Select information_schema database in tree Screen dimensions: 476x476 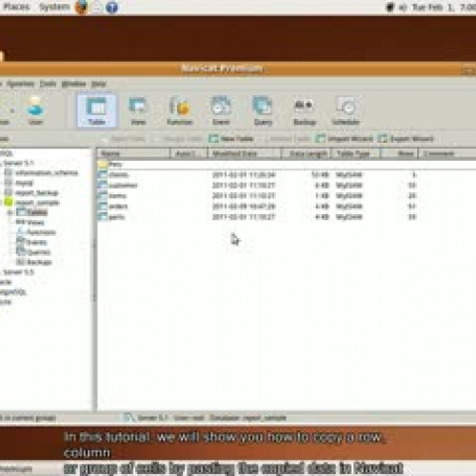coord(47,172)
